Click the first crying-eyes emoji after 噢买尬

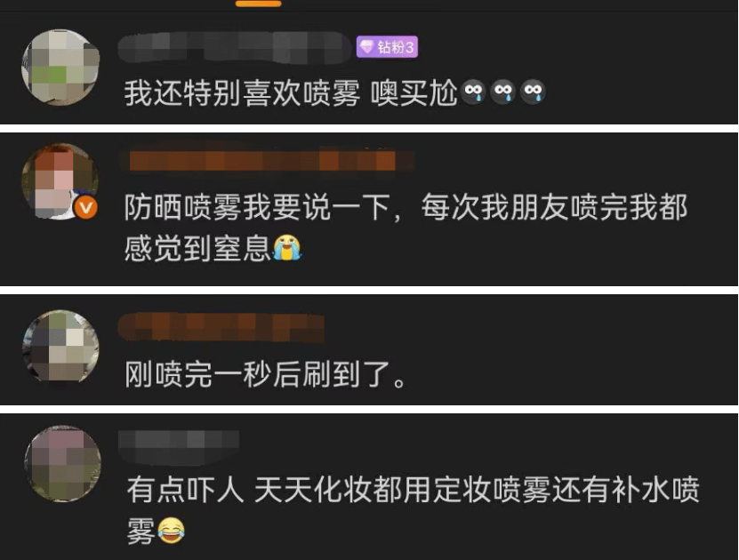point(473,92)
